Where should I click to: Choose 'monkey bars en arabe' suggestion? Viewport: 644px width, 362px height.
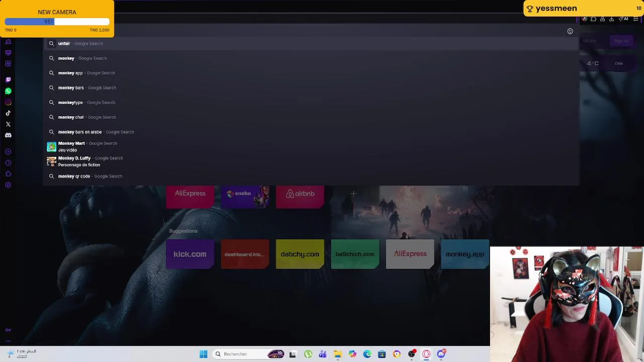pyautogui.click(x=311, y=132)
